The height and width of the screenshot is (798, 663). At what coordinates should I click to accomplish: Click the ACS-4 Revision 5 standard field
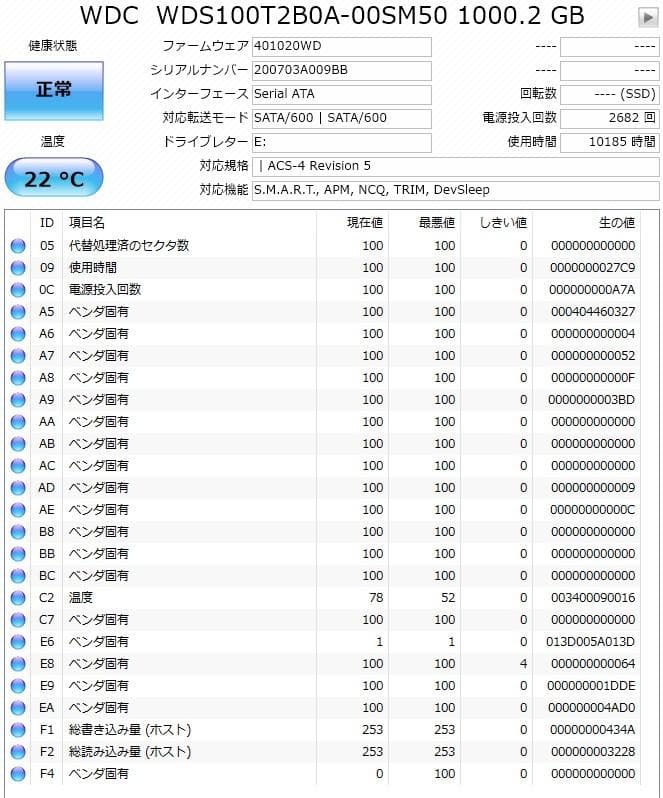pos(455,166)
